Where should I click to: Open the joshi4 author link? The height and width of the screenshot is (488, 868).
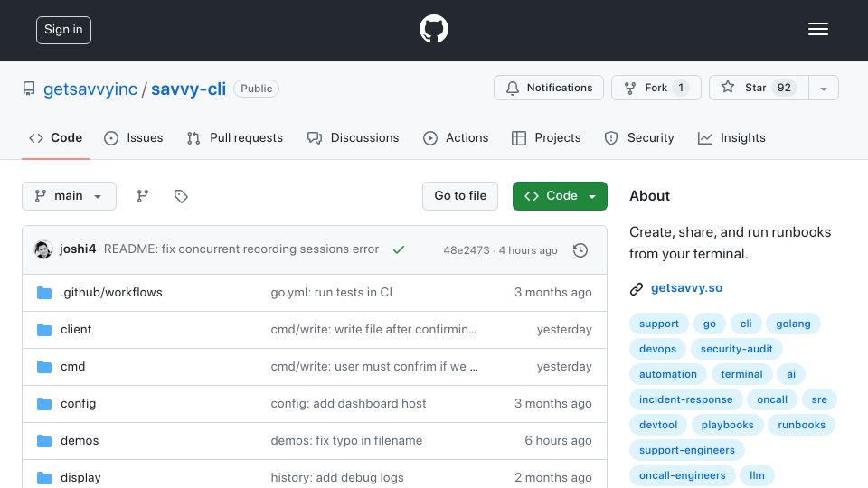(x=78, y=249)
